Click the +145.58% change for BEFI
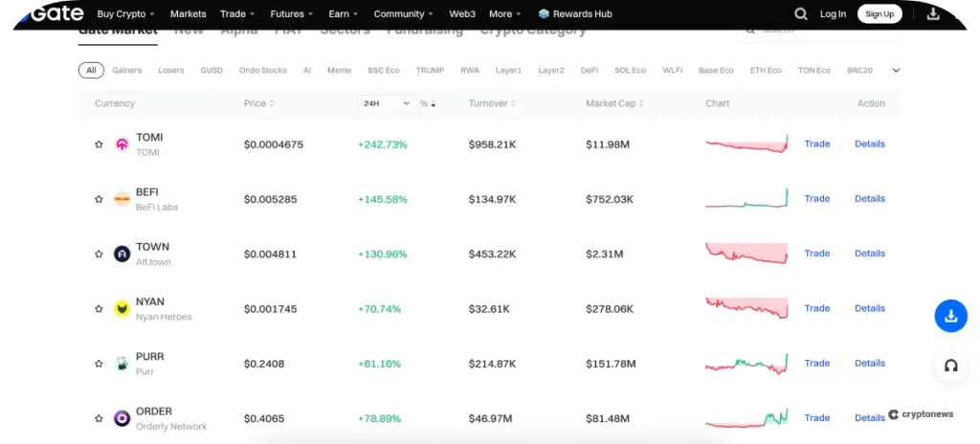Viewport: 980px width, 444px height. click(383, 199)
